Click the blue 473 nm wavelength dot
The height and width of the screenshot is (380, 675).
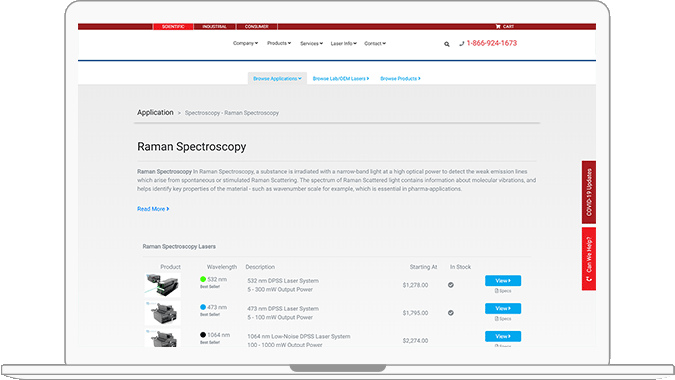coord(203,307)
